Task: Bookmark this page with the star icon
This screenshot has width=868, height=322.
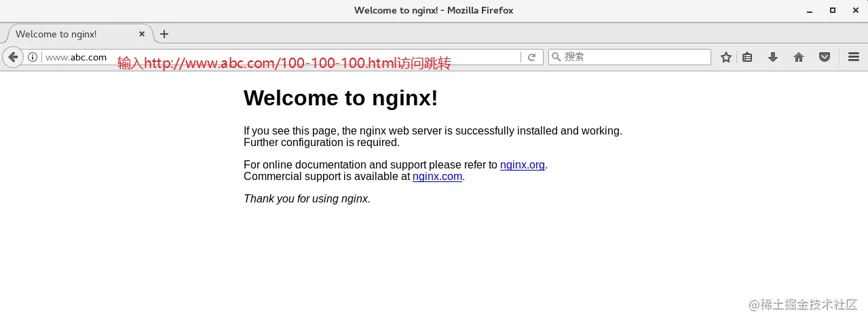Action: pos(726,57)
